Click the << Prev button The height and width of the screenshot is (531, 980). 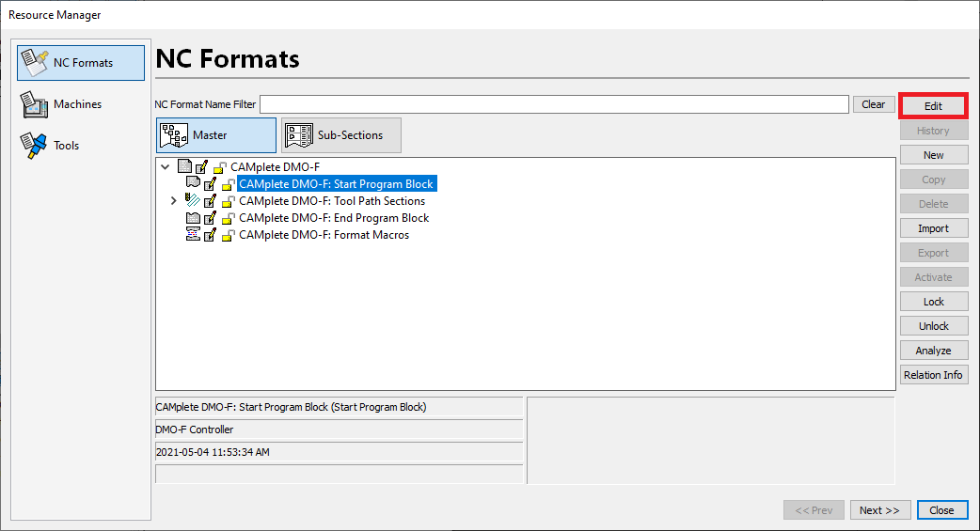coord(814,509)
